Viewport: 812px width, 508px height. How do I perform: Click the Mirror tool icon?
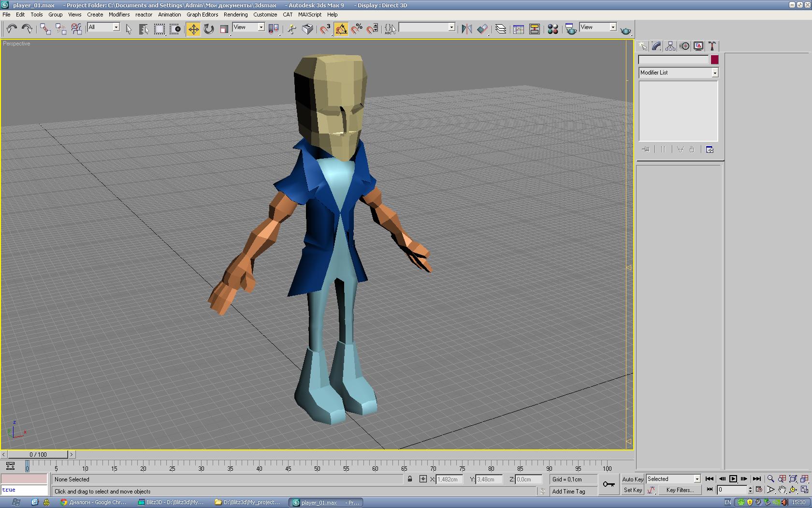(466, 30)
